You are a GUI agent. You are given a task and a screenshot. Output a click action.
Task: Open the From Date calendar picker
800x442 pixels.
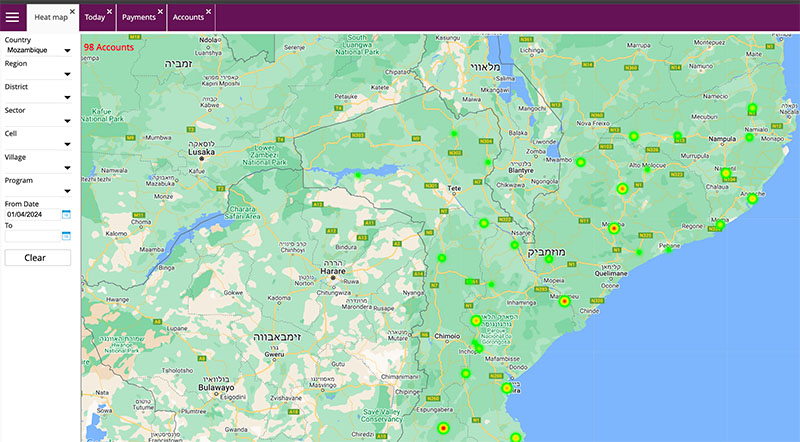[x=66, y=214]
